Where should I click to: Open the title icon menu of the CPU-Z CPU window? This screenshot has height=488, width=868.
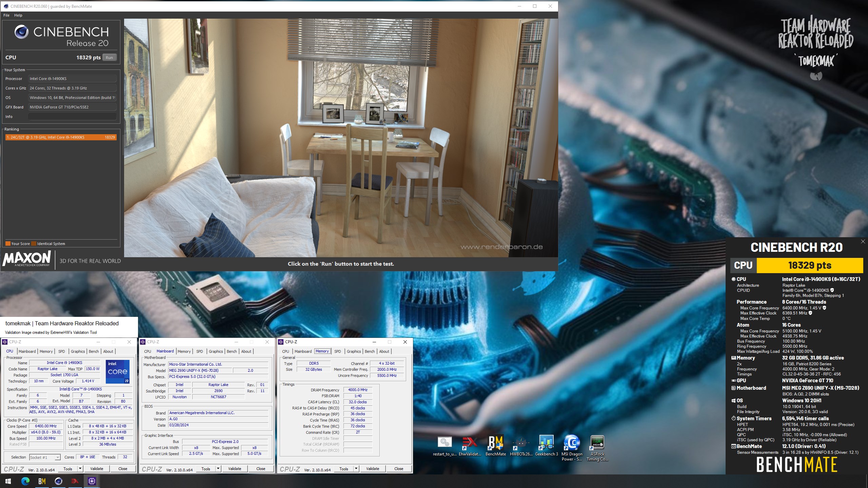pyautogui.click(x=5, y=342)
